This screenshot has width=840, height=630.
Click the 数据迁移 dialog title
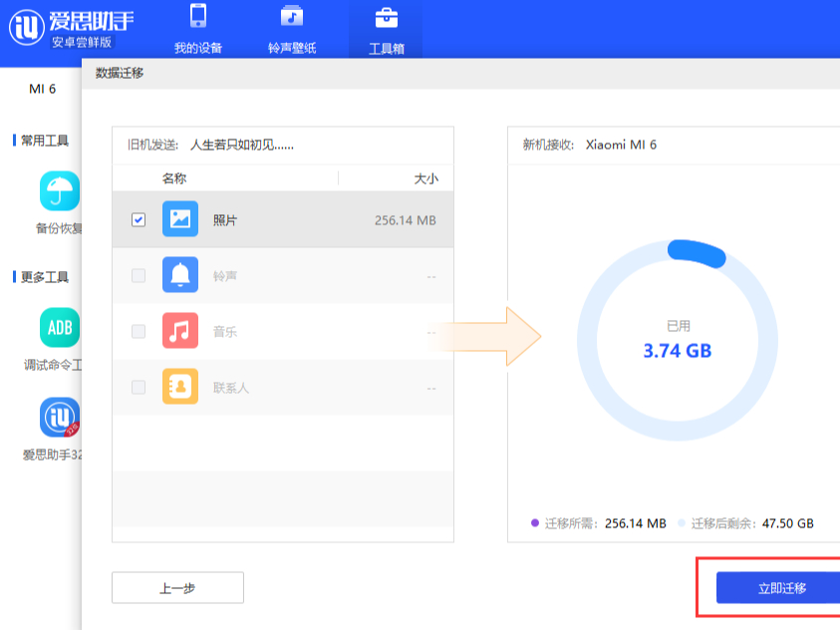coord(120,73)
